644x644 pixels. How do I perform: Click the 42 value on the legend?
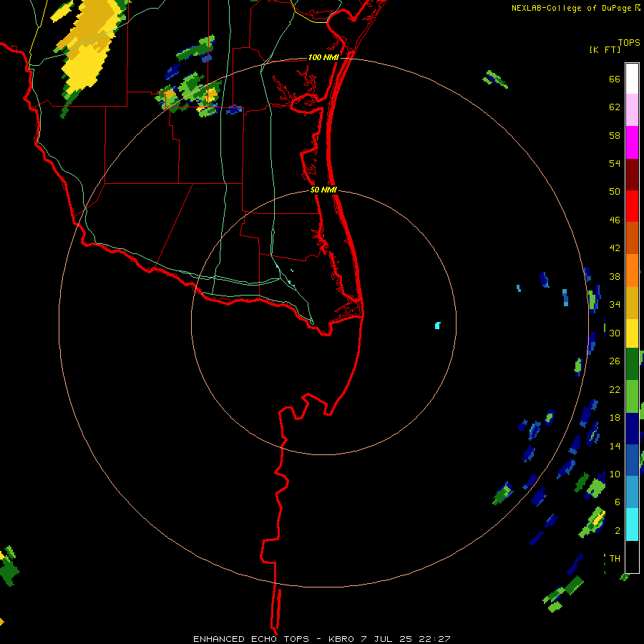click(x=615, y=248)
